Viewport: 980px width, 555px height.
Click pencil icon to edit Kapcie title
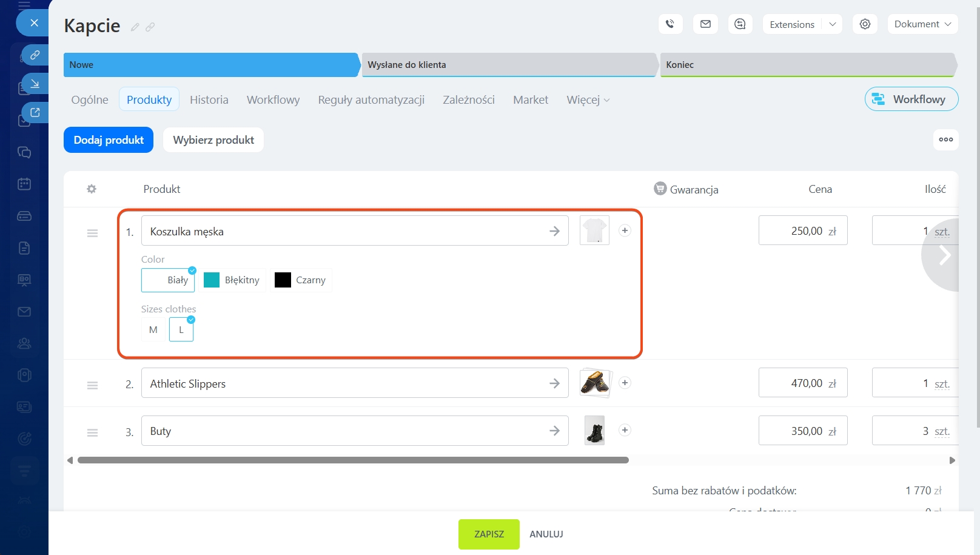(x=135, y=27)
